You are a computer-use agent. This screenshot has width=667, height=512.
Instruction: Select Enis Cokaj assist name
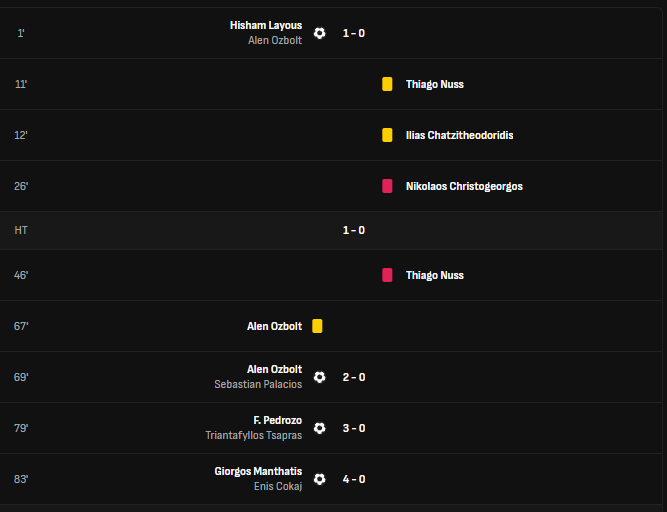point(278,486)
